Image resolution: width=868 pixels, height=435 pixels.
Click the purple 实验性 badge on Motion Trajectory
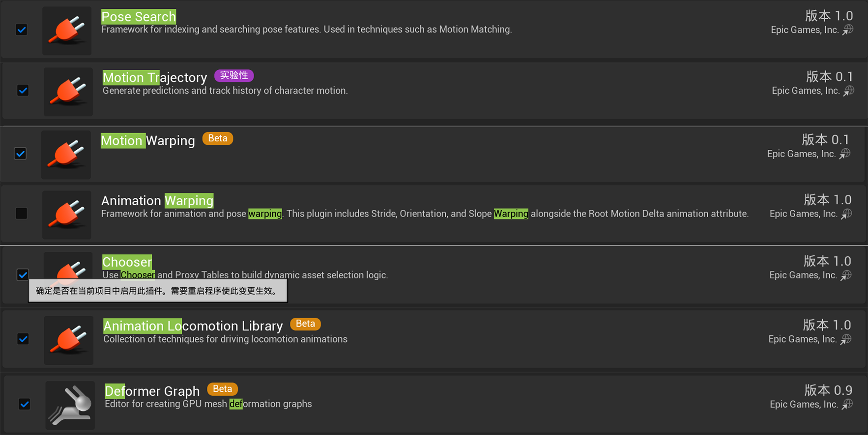point(234,76)
